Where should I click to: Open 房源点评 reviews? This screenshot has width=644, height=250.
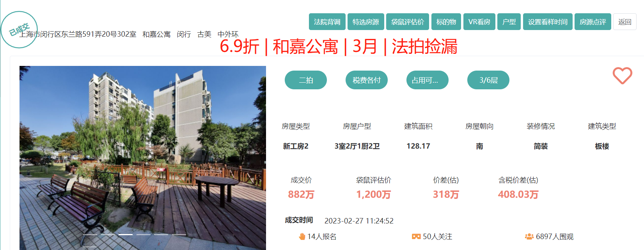pos(593,22)
